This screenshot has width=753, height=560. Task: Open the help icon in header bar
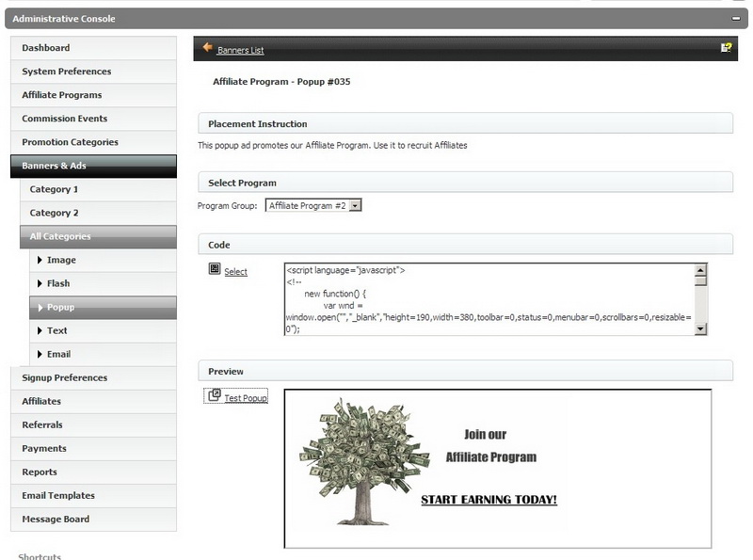click(x=726, y=47)
